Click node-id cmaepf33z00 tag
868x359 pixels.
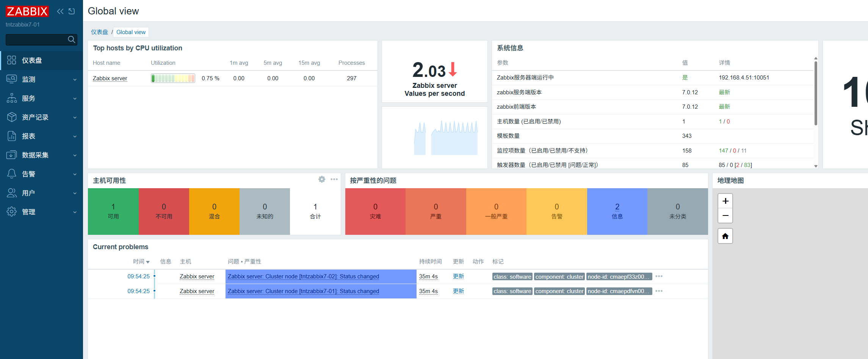pos(619,277)
